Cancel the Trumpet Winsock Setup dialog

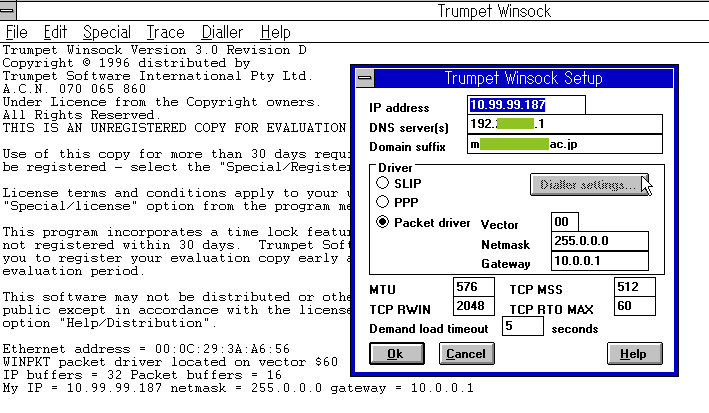click(465, 353)
